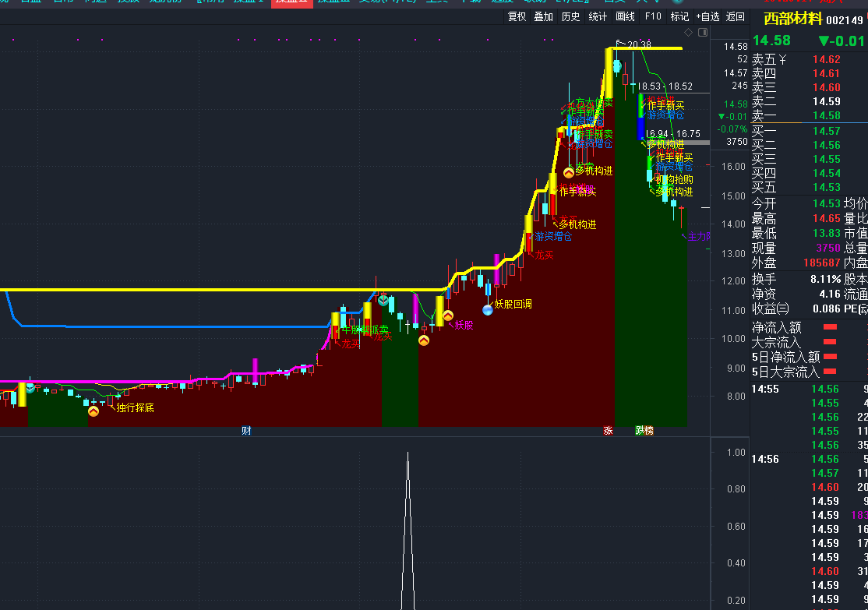Select the 卖三 ask price 14.60
The width and height of the screenshot is (868, 610).
[x=827, y=87]
